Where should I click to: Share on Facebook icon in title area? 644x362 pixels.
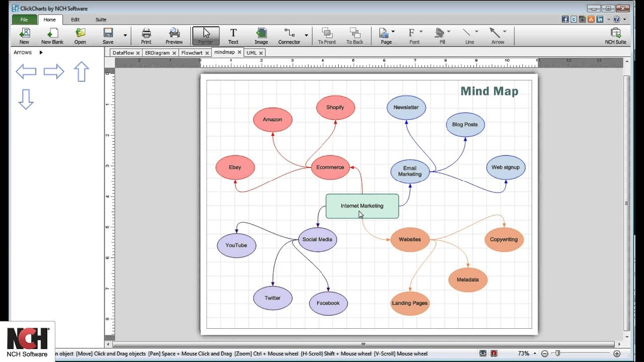point(565,20)
